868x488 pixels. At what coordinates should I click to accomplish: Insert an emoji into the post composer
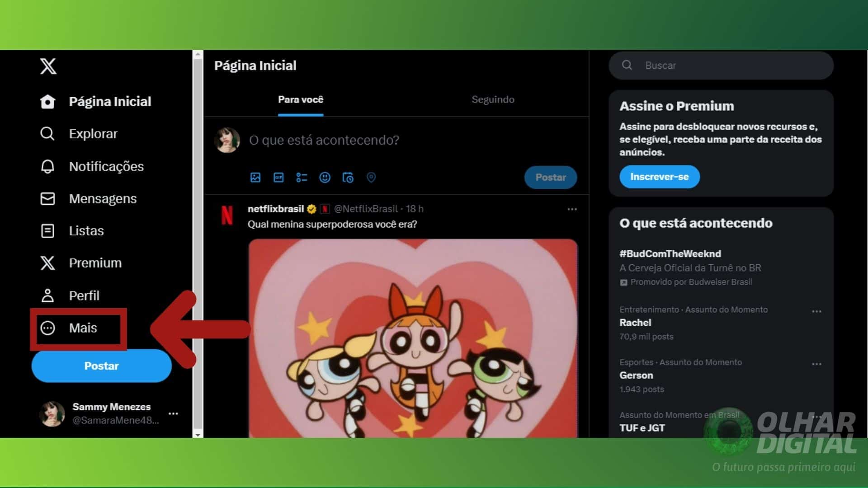pos(325,178)
